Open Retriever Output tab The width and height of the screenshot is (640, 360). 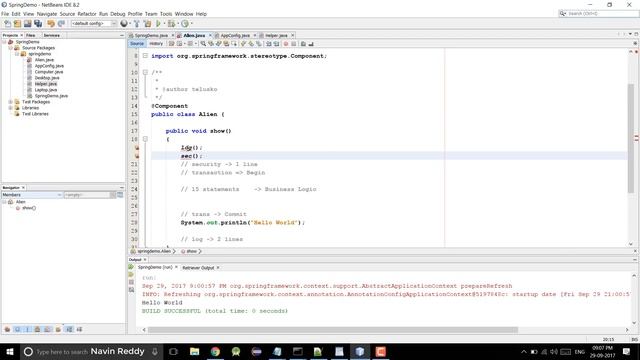click(x=198, y=268)
